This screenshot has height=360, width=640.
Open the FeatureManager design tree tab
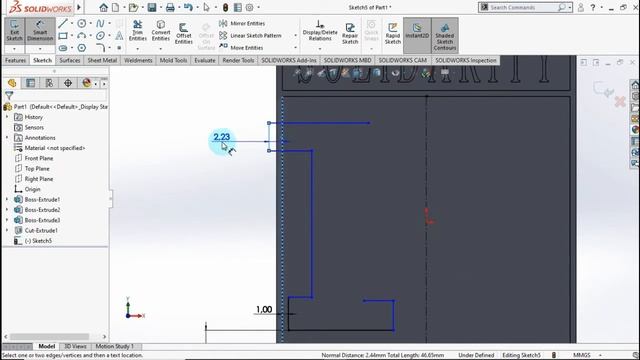pos(12,83)
